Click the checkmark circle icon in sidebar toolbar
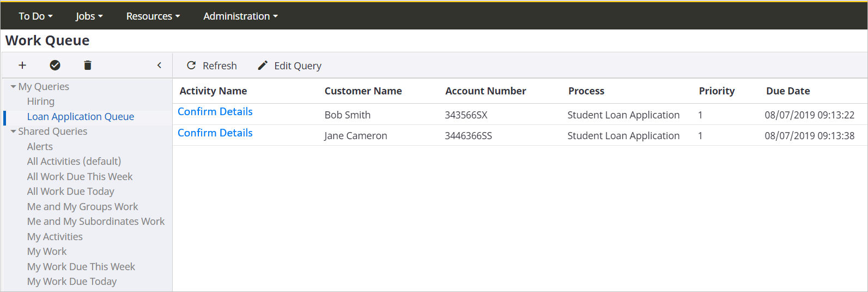 (55, 65)
